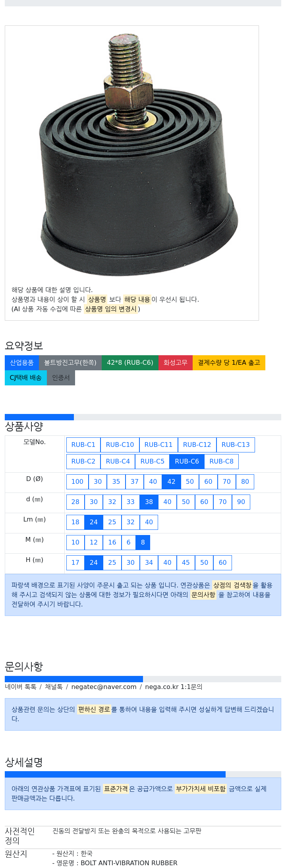
Task: Select diameter D value 100
Action: tap(77, 481)
